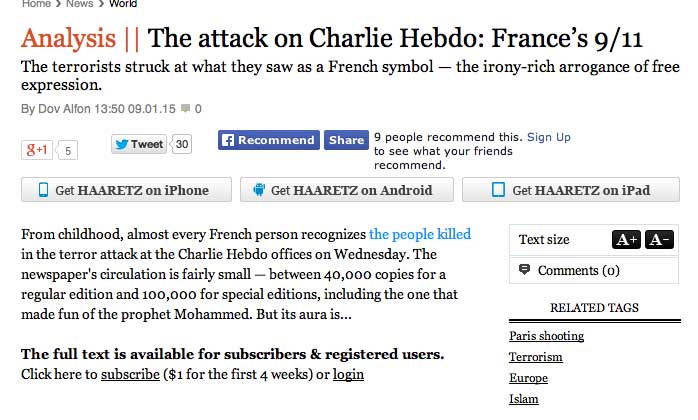Open the 'the people killed' link

point(419,234)
